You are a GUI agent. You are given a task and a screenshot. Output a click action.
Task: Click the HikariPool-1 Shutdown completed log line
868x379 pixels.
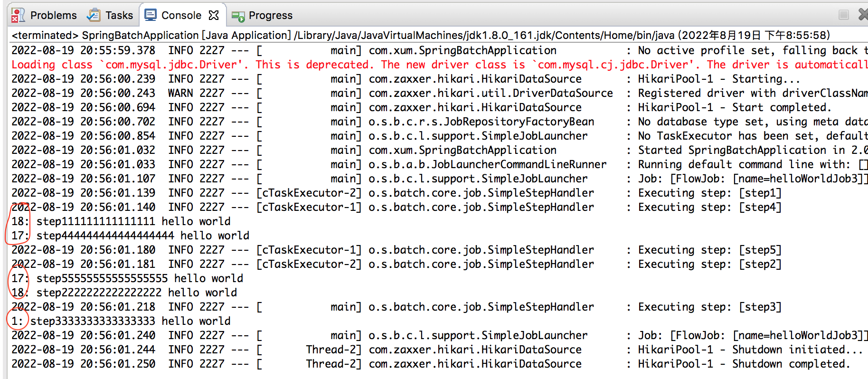[x=427, y=364]
